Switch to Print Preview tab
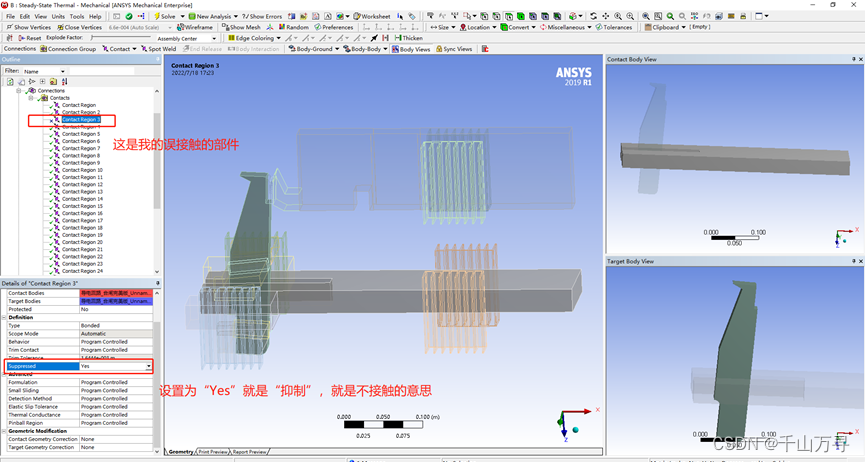 (x=213, y=452)
